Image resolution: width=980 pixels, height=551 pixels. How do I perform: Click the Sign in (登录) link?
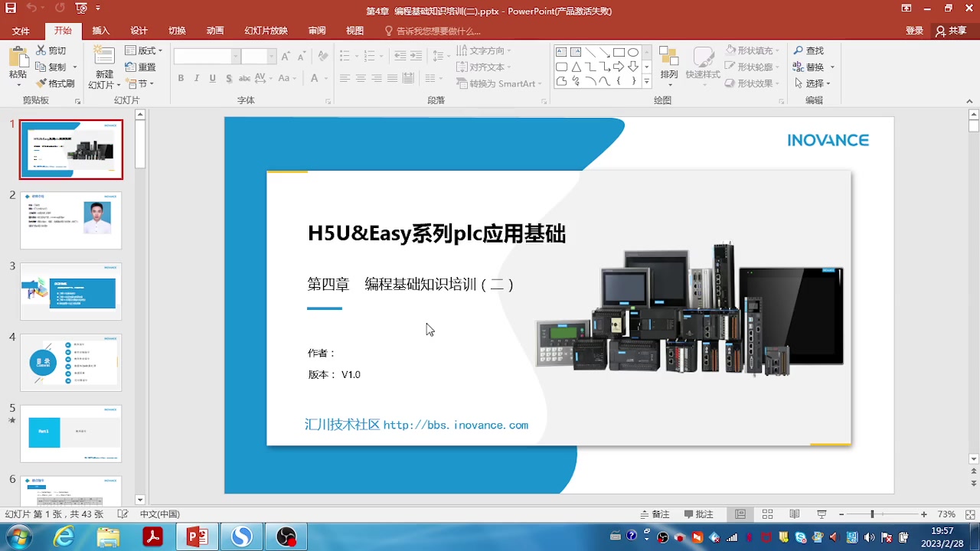914,31
